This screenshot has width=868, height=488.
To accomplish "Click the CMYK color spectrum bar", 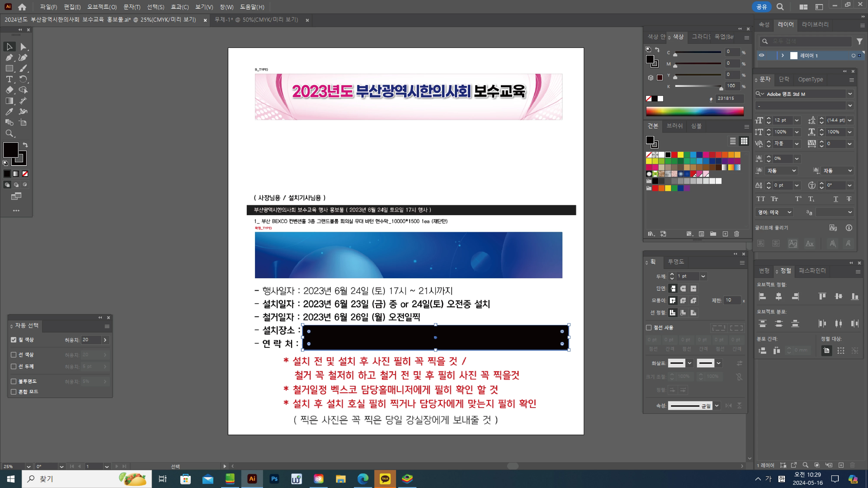I will (x=695, y=111).
